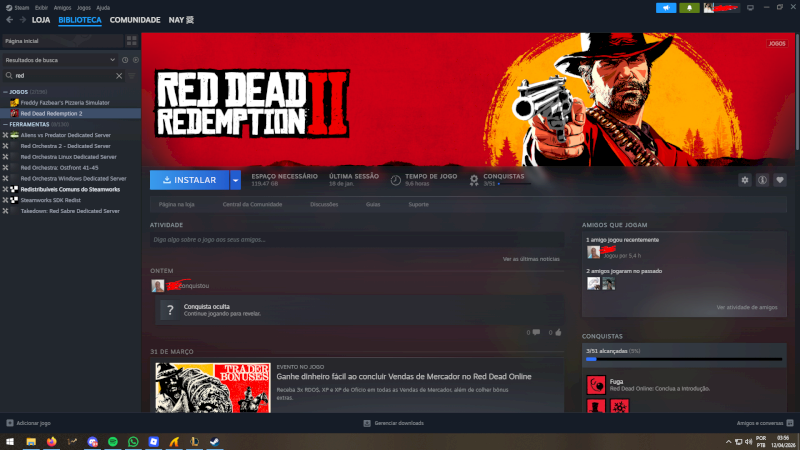
Task: Switch library to grid view icon
Action: (x=132, y=41)
